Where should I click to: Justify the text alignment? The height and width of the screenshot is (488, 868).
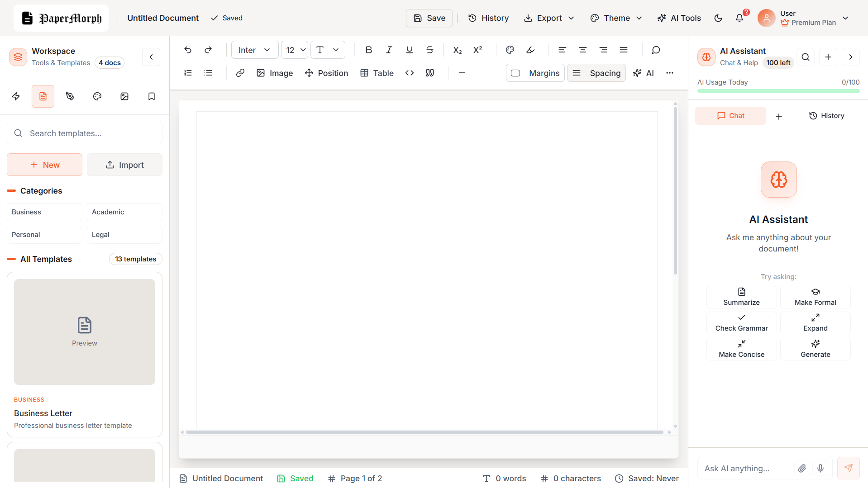(624, 50)
